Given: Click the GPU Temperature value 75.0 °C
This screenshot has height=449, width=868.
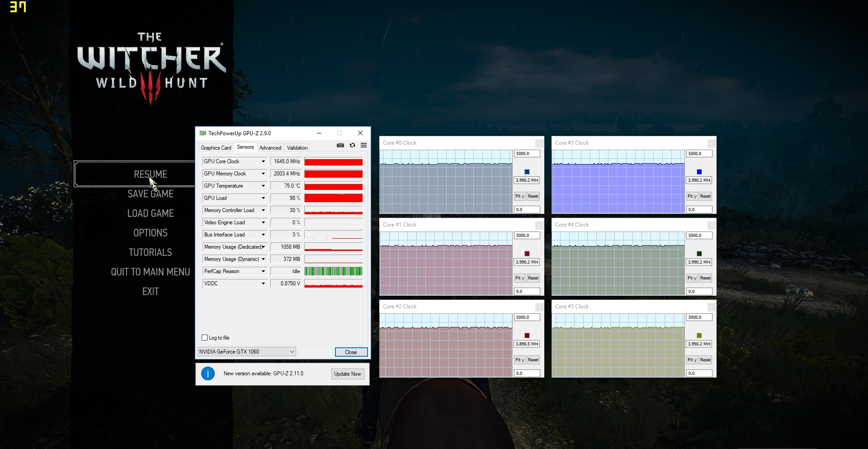Looking at the screenshot, I should pyautogui.click(x=286, y=186).
